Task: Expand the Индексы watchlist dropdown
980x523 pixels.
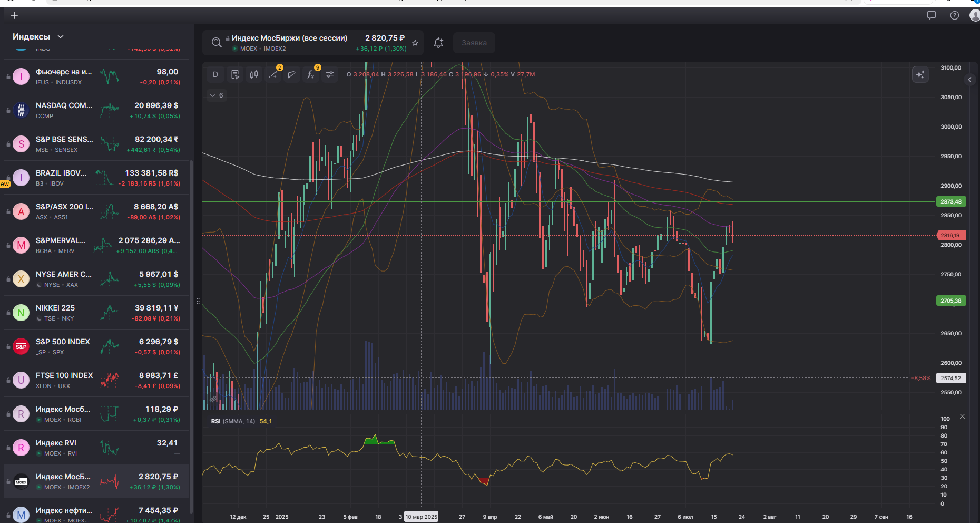Action: 61,36
